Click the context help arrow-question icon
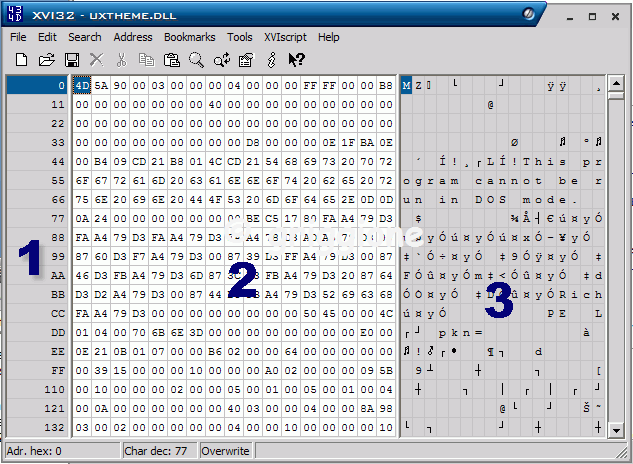Image resolution: width=633 pixels, height=464 pixels. [297, 60]
